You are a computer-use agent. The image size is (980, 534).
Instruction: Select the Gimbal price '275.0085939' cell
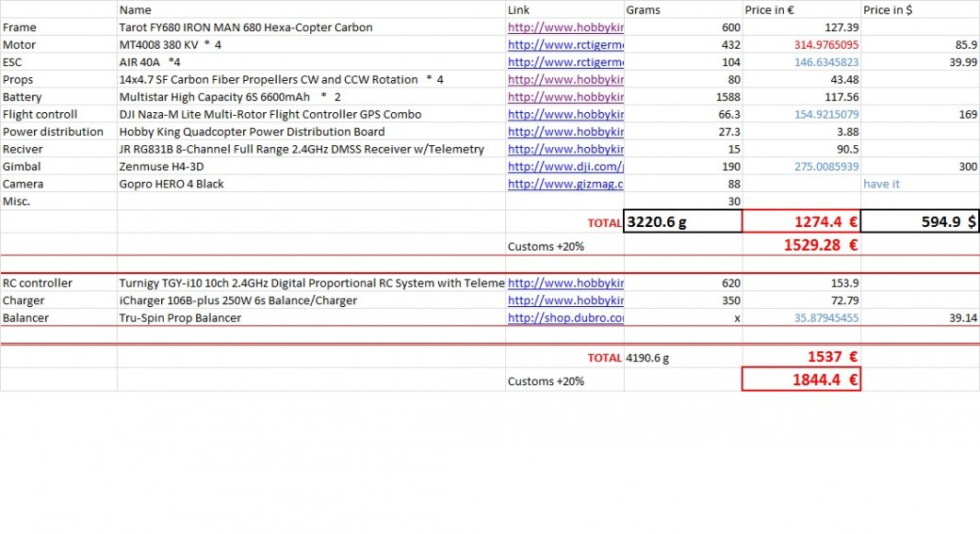point(801,167)
